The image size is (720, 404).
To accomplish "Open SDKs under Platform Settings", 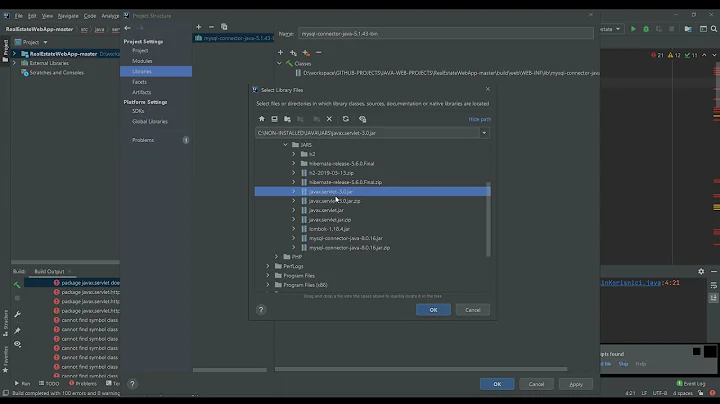I will pyautogui.click(x=138, y=111).
